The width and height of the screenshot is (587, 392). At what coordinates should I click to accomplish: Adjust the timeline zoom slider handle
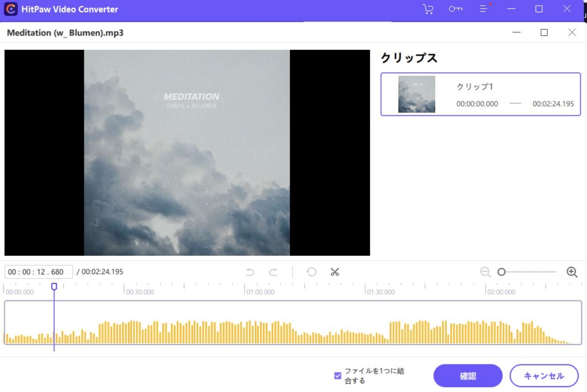click(x=502, y=272)
